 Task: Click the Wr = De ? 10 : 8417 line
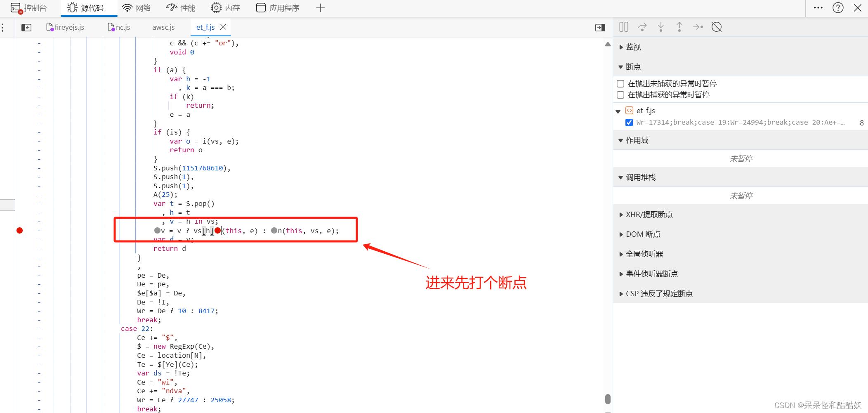(x=177, y=311)
